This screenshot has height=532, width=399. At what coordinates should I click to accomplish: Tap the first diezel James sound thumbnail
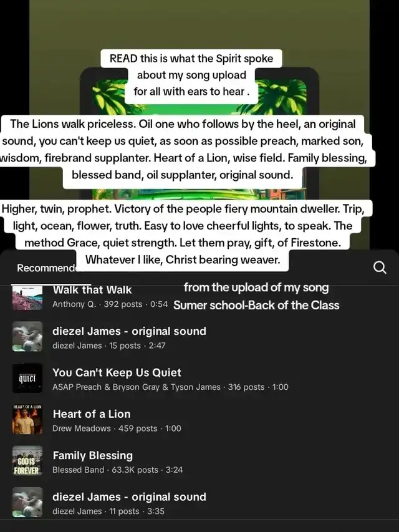coord(27,337)
